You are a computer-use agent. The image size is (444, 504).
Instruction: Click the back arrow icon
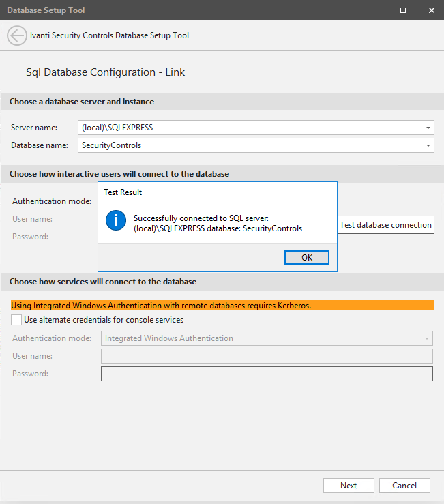(17, 35)
